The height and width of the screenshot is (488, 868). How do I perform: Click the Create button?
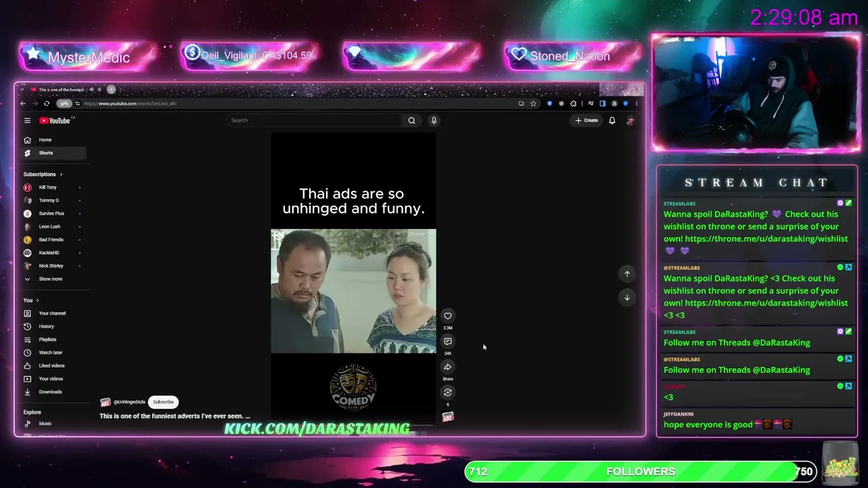[x=587, y=121]
